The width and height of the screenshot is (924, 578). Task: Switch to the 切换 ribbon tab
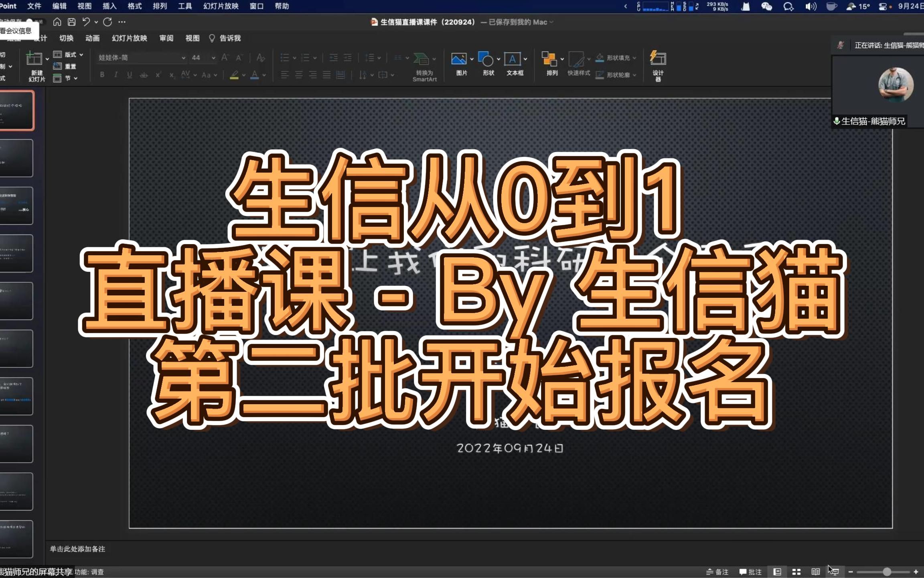(67, 38)
